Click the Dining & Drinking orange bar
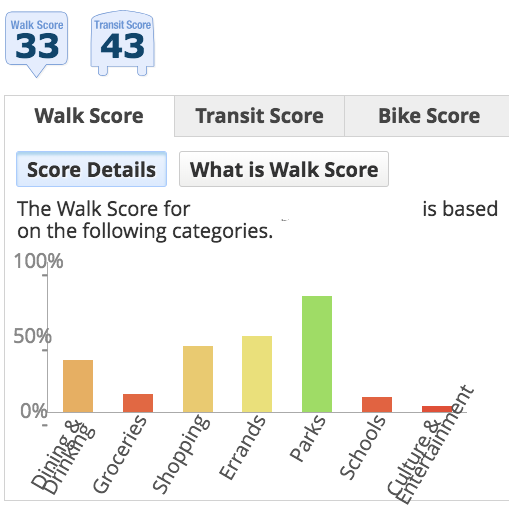 coord(78,386)
